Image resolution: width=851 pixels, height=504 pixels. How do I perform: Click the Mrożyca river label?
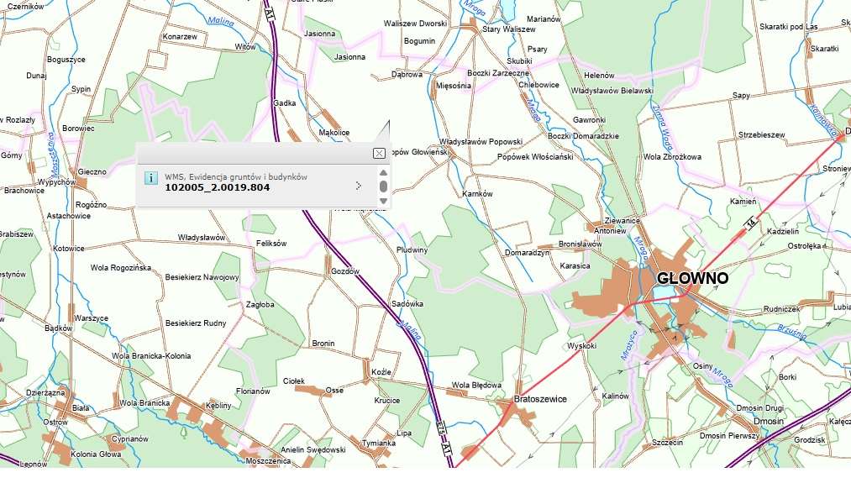629,345
